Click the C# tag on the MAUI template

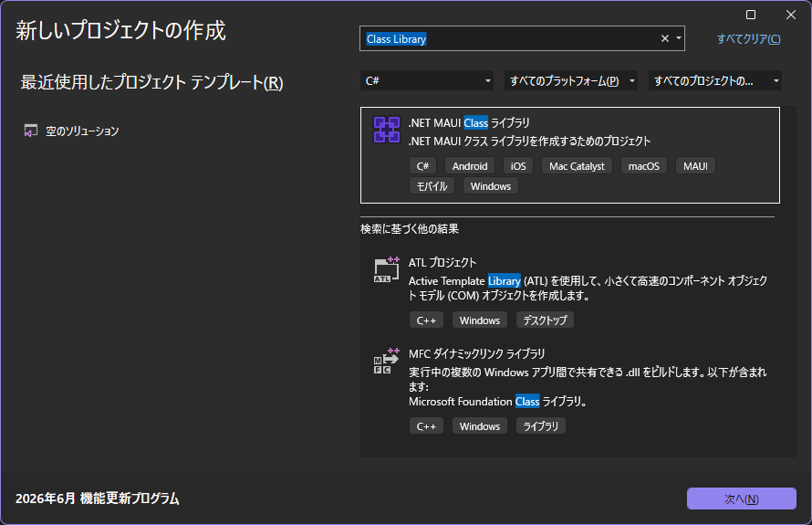[422, 166]
